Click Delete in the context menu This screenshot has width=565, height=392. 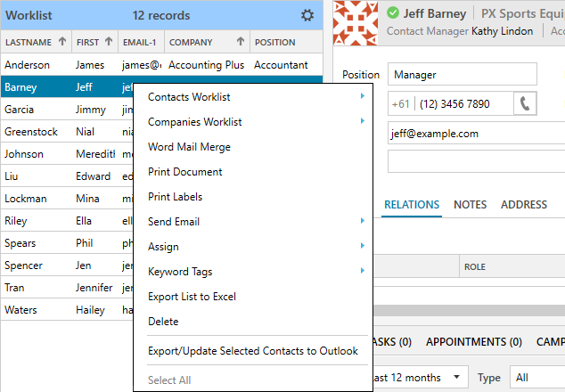163,322
